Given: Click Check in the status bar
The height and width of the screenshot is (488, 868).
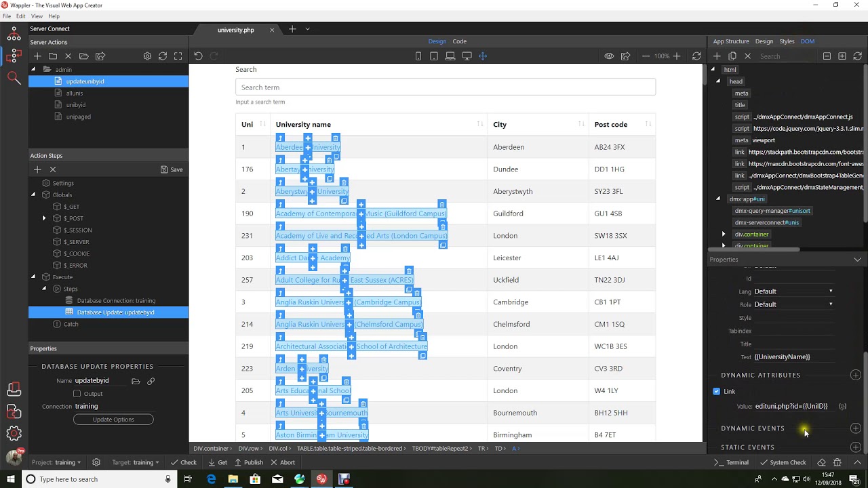Looking at the screenshot, I should coord(184,462).
